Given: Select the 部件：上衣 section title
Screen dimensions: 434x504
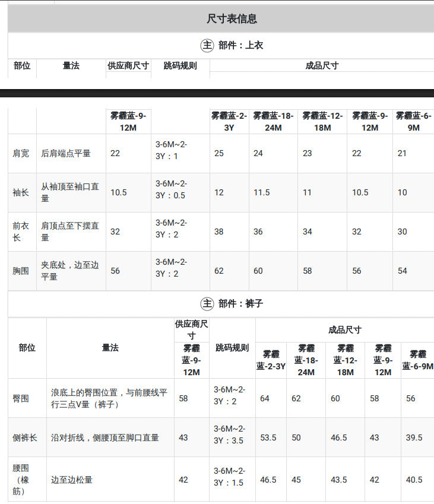Looking at the screenshot, I should coord(241,45).
